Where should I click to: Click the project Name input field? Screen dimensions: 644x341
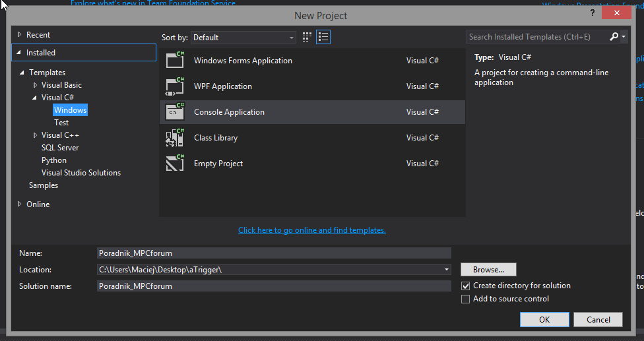click(x=274, y=253)
